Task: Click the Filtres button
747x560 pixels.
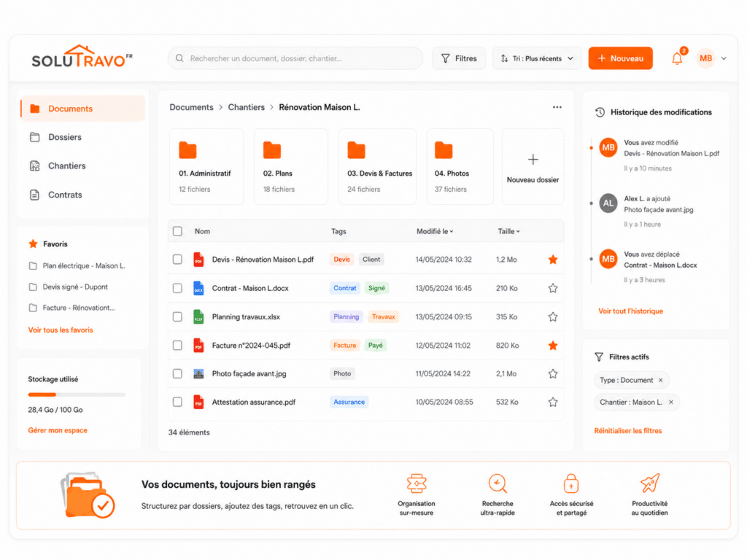Action: (x=459, y=58)
